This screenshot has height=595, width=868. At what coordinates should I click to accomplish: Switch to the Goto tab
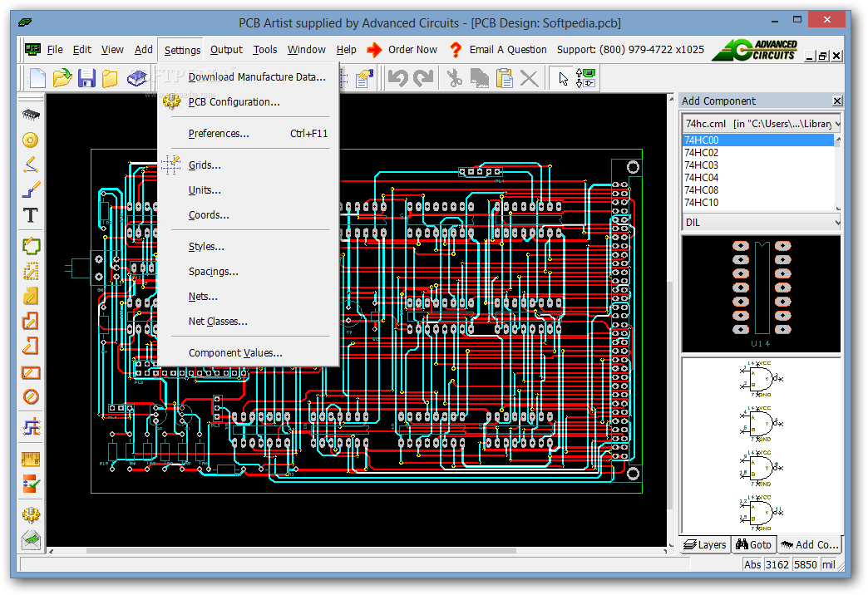753,544
